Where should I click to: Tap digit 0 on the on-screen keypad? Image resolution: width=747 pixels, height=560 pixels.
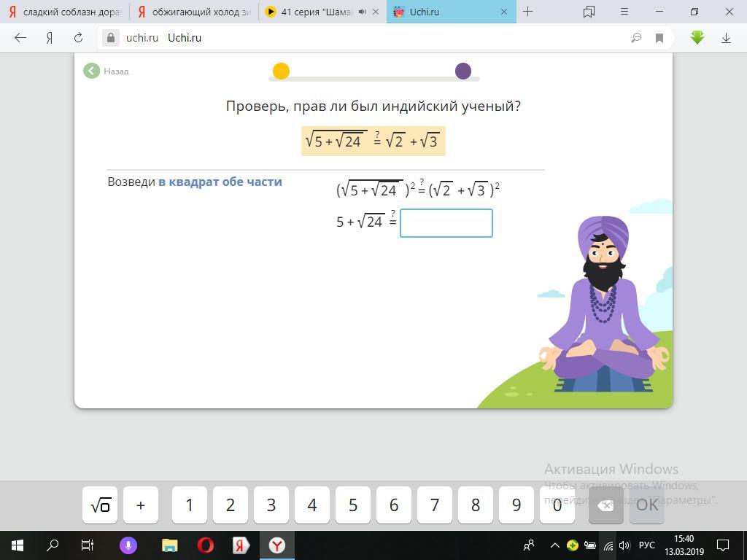pyautogui.click(x=557, y=505)
